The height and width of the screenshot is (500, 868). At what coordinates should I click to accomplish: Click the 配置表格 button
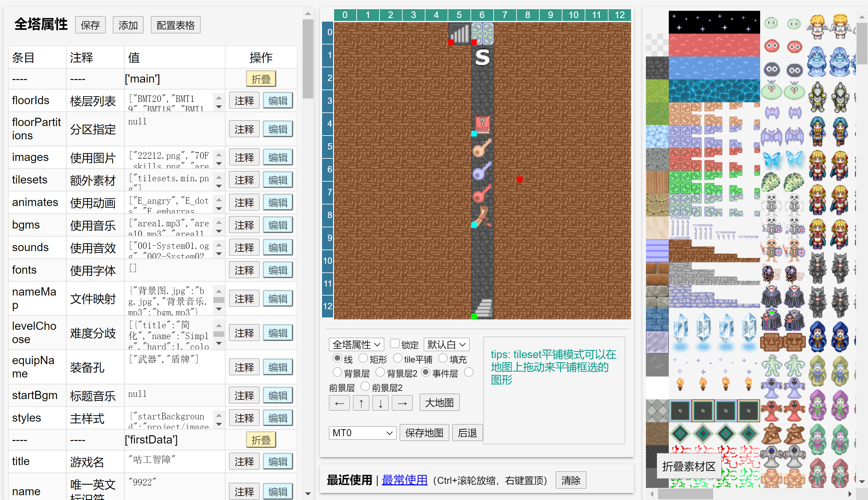176,25
